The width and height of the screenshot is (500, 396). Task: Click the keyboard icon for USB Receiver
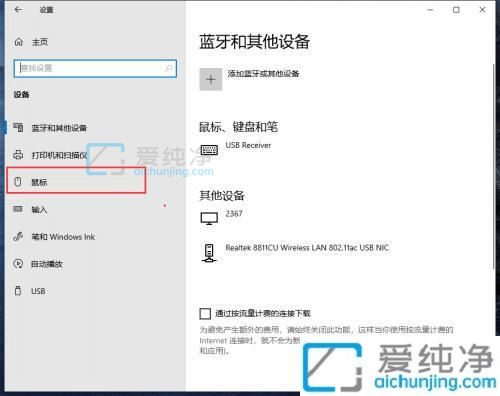point(209,150)
